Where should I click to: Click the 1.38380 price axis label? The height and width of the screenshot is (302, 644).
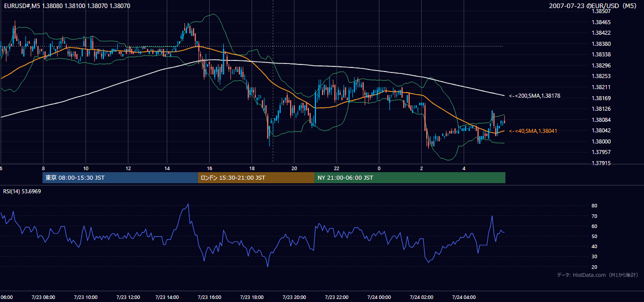[x=601, y=44]
